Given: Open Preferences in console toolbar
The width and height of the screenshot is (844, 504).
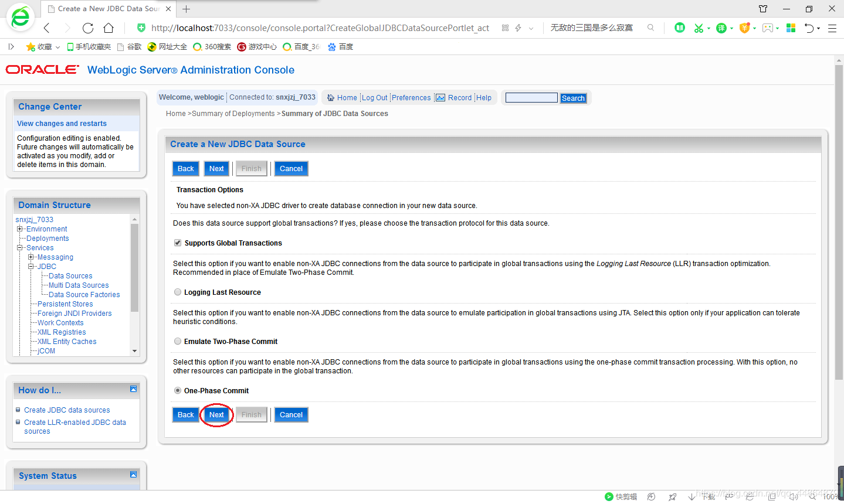Looking at the screenshot, I should [x=411, y=98].
